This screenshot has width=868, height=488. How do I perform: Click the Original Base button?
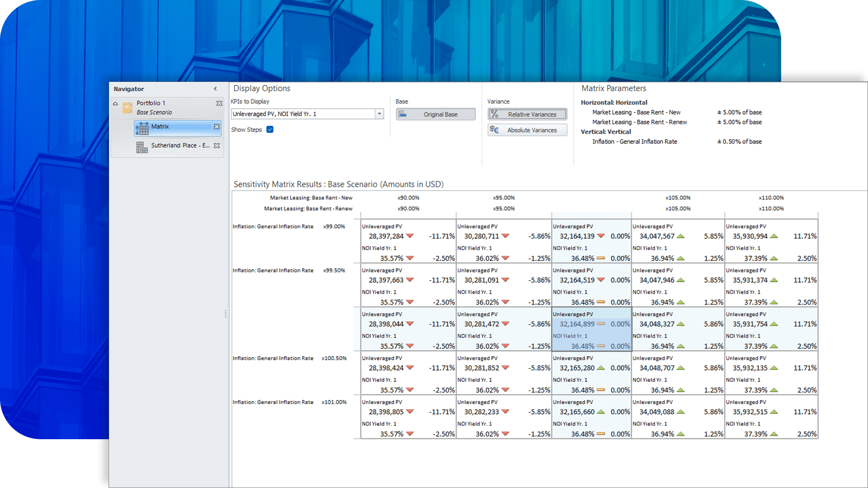(435, 114)
